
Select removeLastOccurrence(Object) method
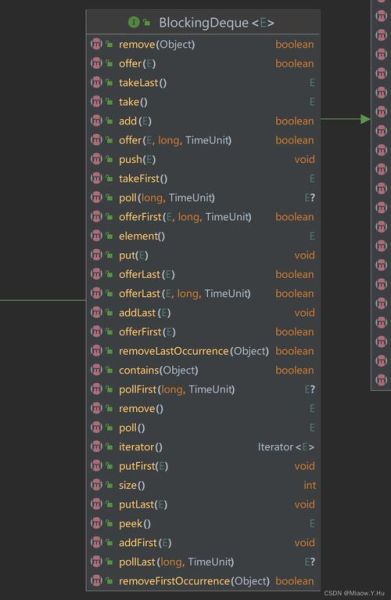coord(194,351)
